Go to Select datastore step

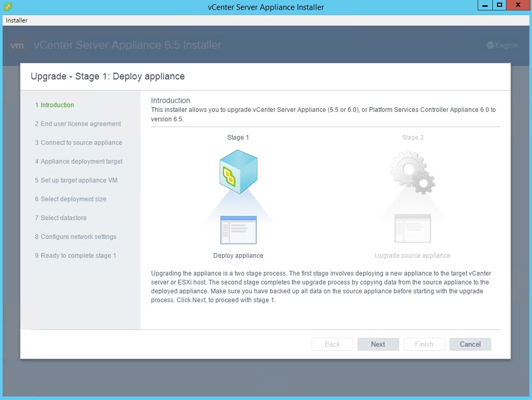tap(61, 218)
